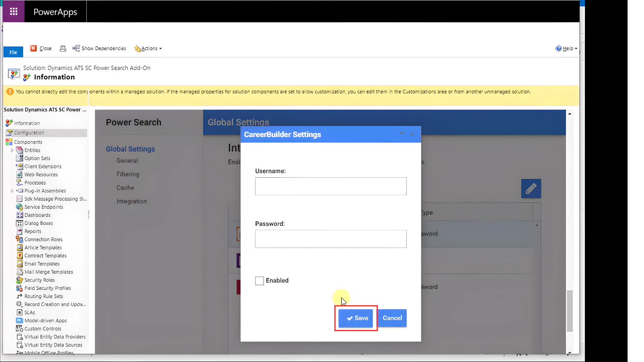Open the Integration settings section
644x362 pixels.
(131, 201)
